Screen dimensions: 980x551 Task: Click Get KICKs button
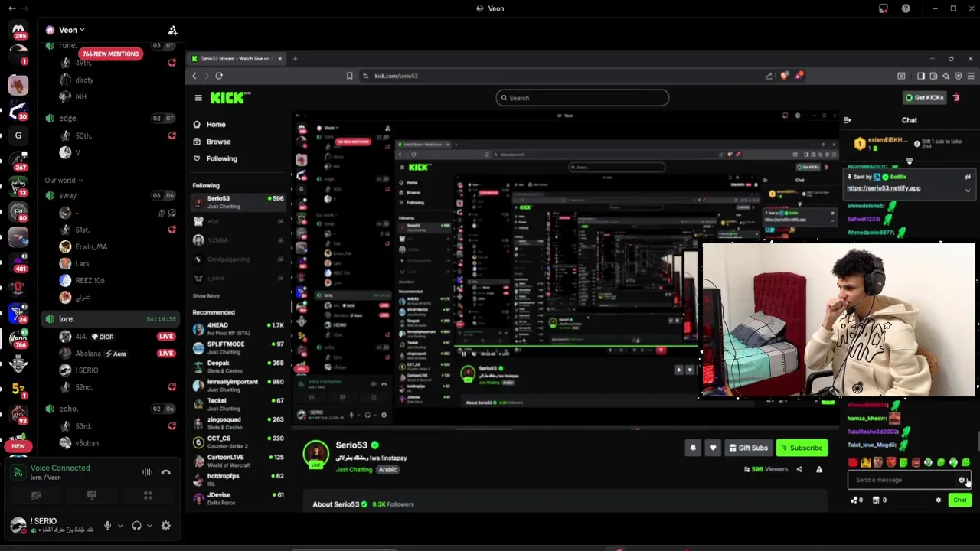tap(924, 98)
